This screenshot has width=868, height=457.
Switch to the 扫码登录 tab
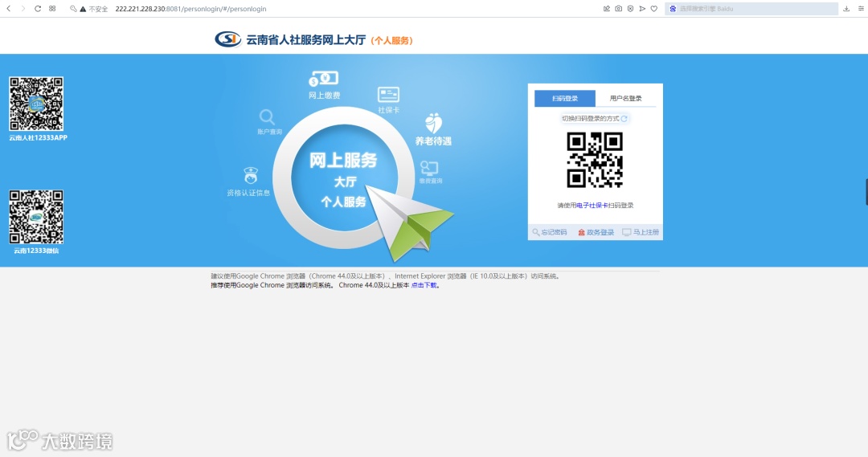pos(565,98)
